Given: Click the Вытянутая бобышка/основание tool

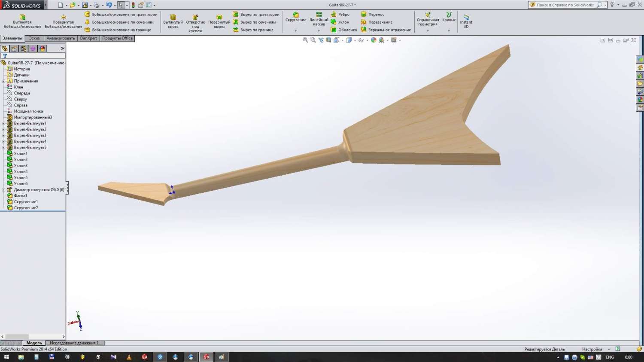Looking at the screenshot, I should pyautogui.click(x=22, y=21).
